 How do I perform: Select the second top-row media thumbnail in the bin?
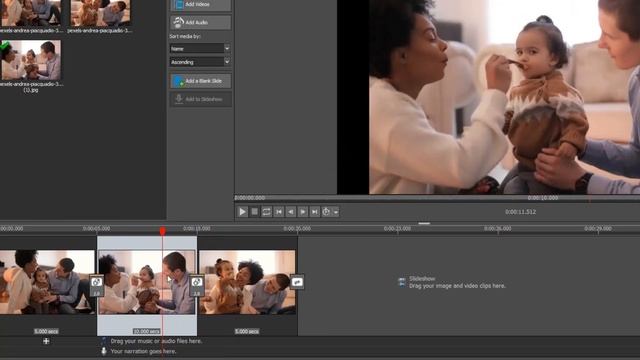click(100, 13)
